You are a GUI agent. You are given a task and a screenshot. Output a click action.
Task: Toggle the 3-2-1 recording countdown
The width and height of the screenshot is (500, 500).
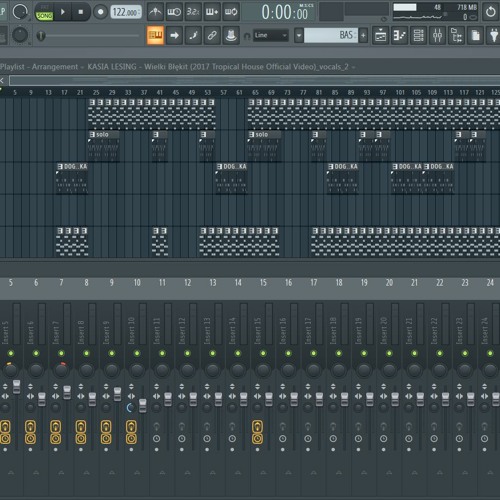pos(193,12)
